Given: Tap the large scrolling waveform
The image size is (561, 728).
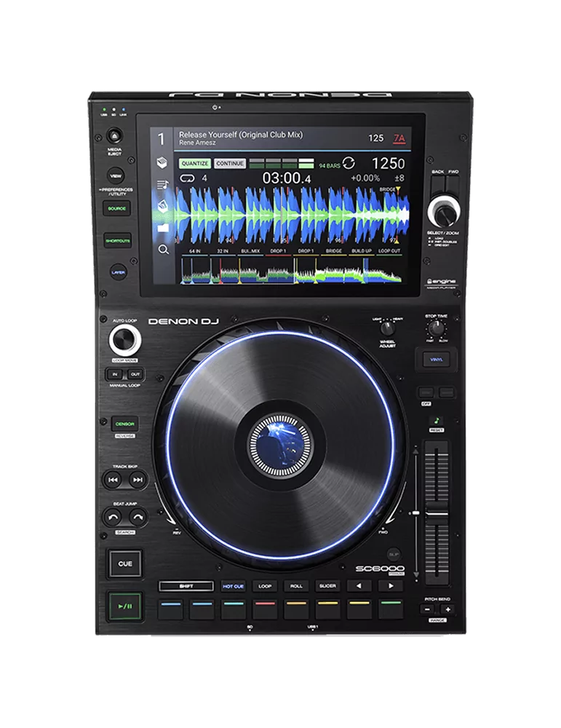Looking at the screenshot, I should (292, 215).
